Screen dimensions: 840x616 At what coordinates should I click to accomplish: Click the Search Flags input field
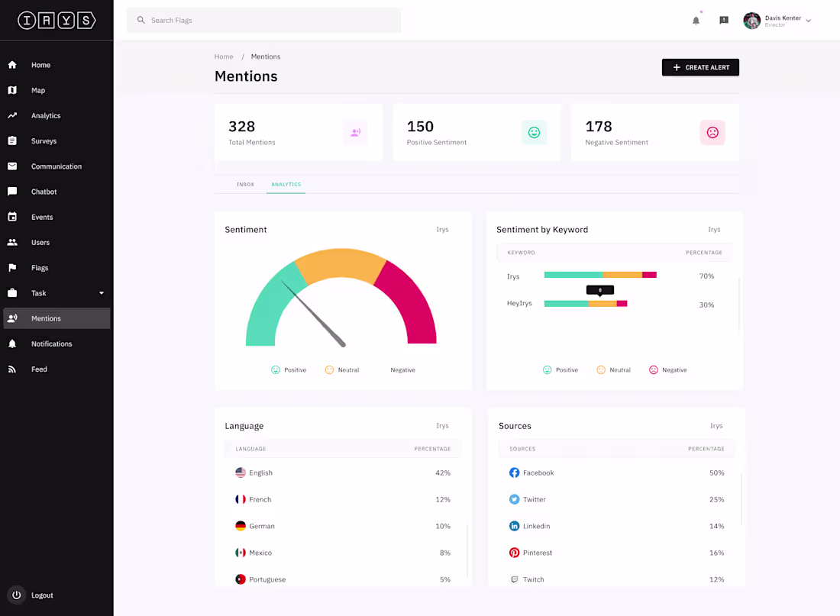point(263,20)
